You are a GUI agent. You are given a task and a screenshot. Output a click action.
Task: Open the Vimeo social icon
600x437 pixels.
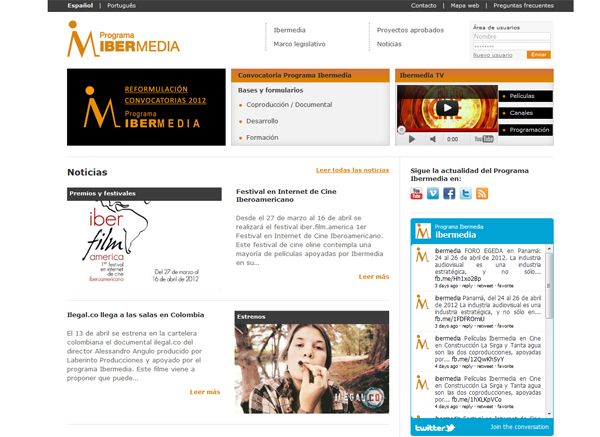[x=433, y=194]
